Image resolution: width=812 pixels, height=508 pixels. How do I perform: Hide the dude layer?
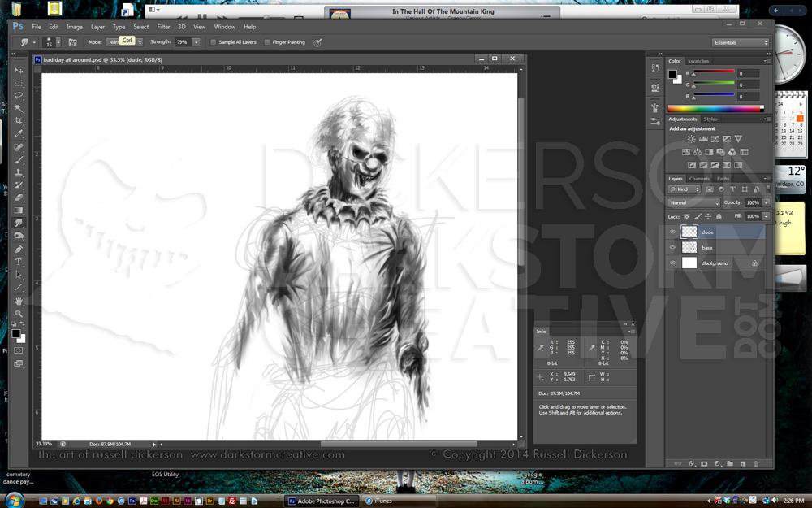[672, 232]
